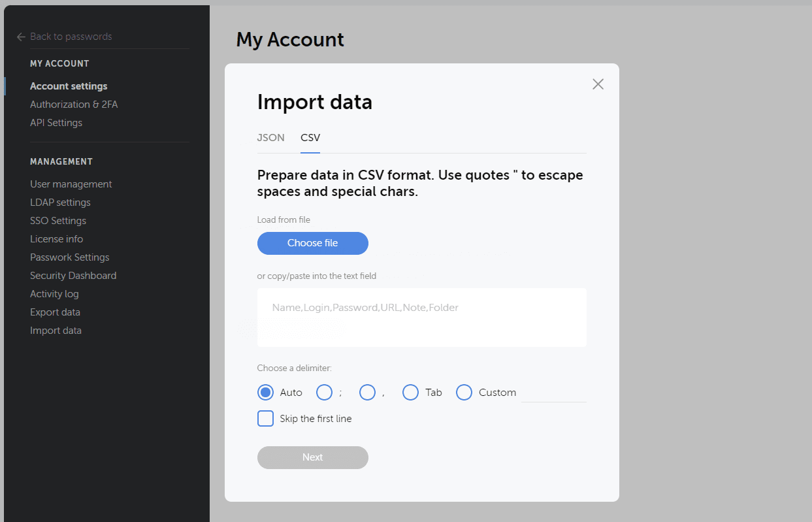This screenshot has width=812, height=522.
Task: Switch to the JSON tab
Action: click(270, 138)
